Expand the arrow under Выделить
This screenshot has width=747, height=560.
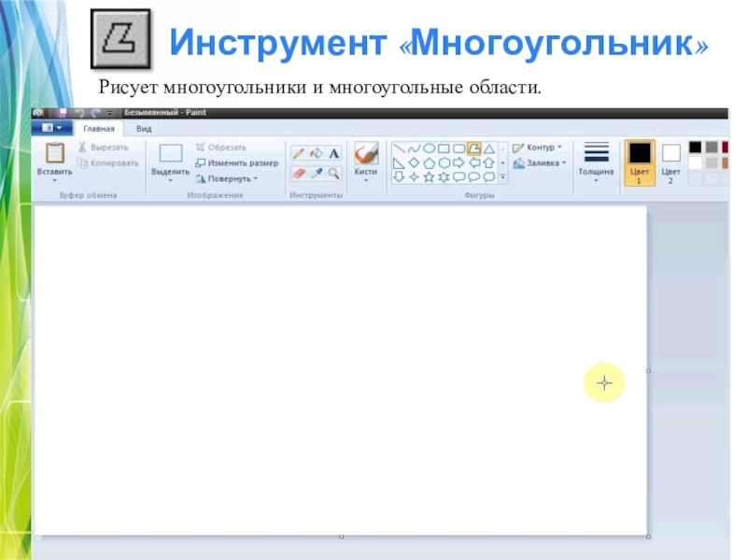[x=170, y=180]
